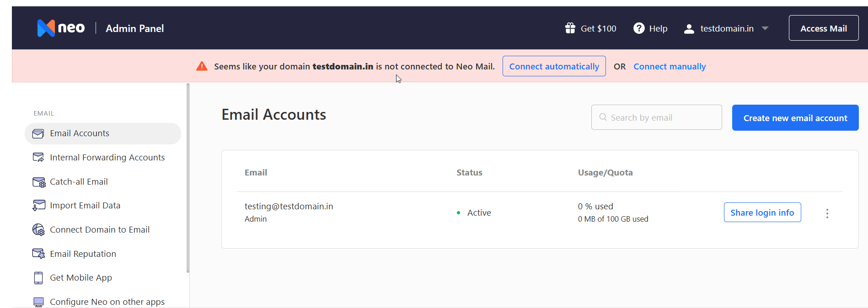Click the search magnifier icon
Screen dimensions: 868x308
tap(603, 117)
